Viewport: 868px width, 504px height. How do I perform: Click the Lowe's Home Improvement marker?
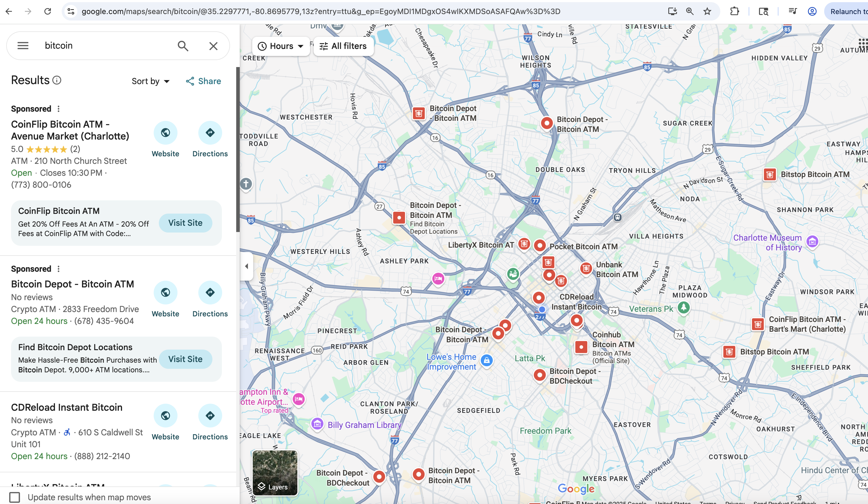486,360
